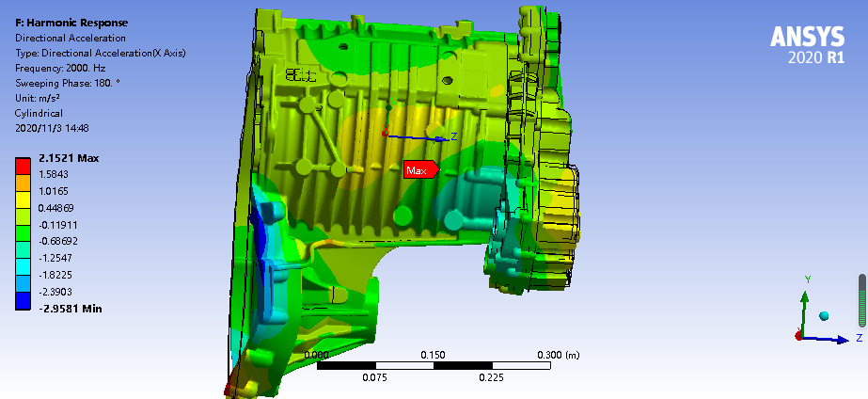The image size is (868, 399).
Task: Select the yellow legend color band
Action: 23,199
